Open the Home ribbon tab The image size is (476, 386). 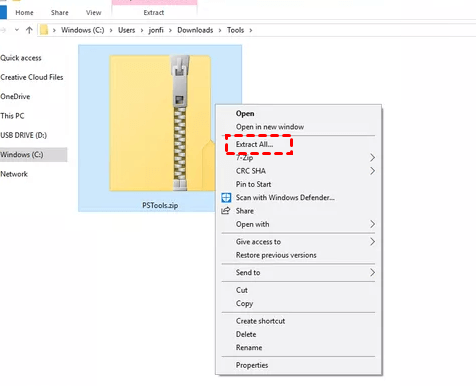(x=24, y=13)
